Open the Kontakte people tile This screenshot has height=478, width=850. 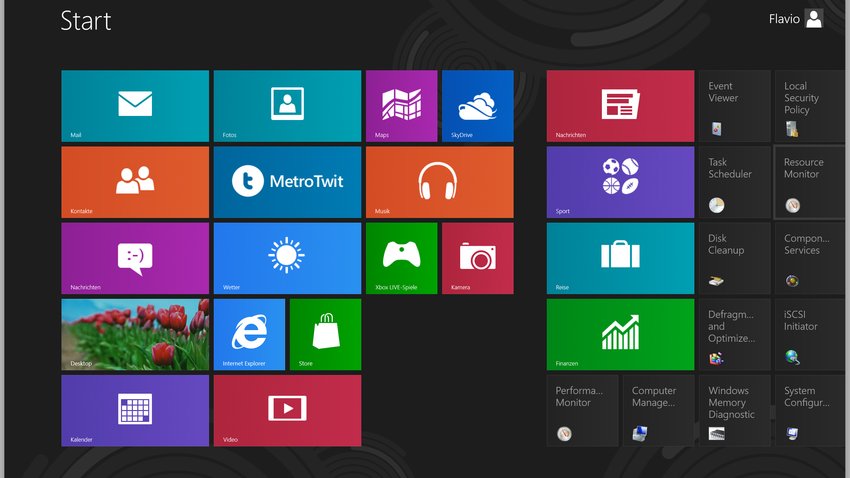point(135,182)
